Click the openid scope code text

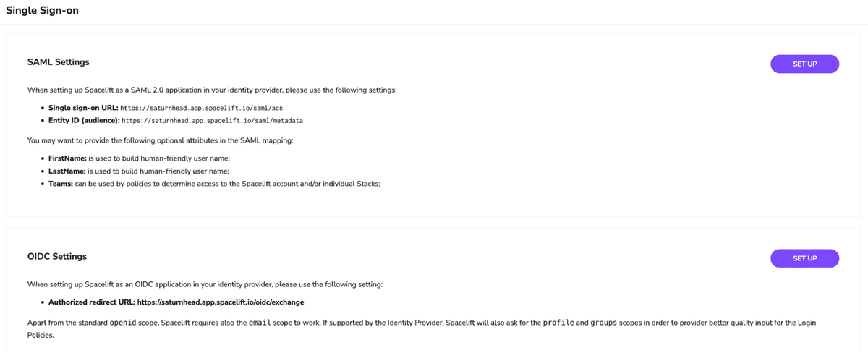[122, 323]
